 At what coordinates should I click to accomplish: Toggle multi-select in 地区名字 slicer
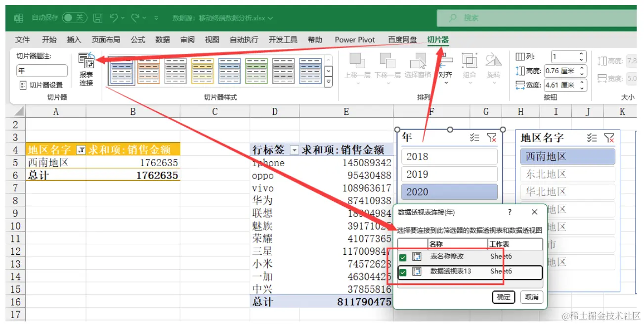592,138
